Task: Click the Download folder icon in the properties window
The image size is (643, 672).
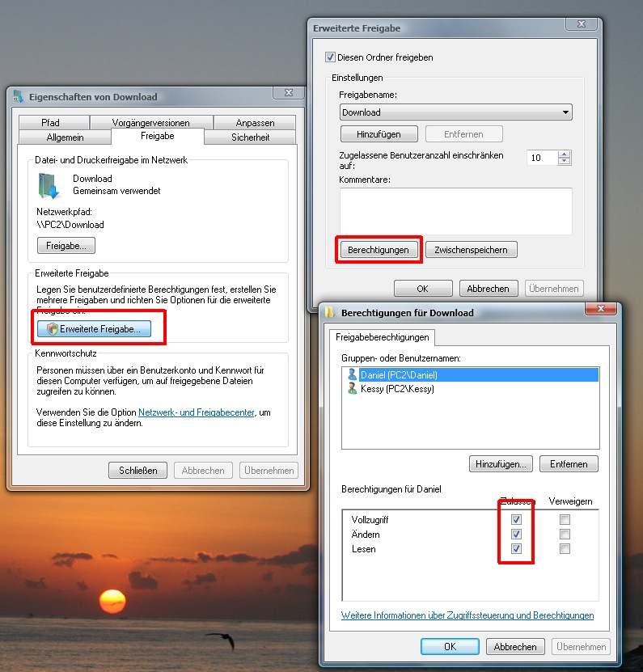Action: (x=48, y=185)
